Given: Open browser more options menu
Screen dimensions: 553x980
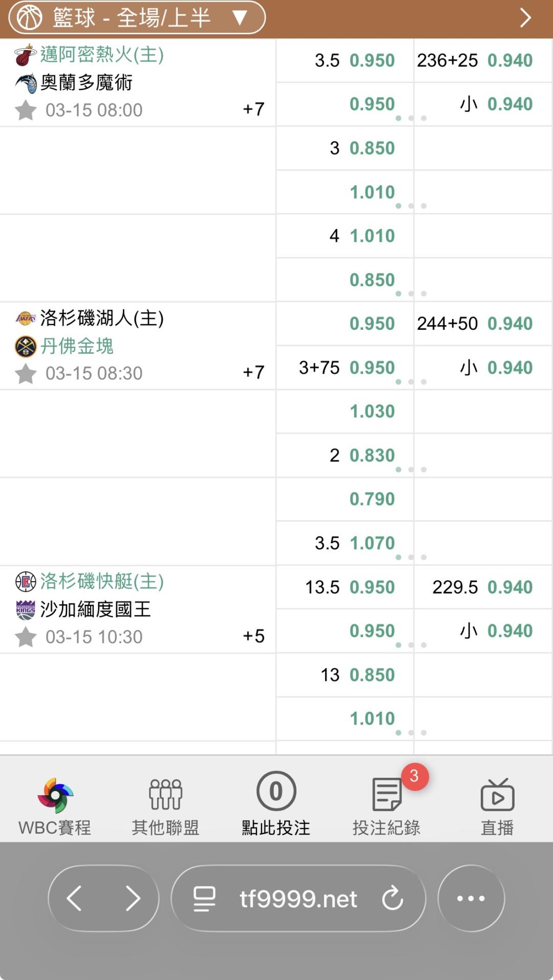Looking at the screenshot, I should (x=471, y=898).
